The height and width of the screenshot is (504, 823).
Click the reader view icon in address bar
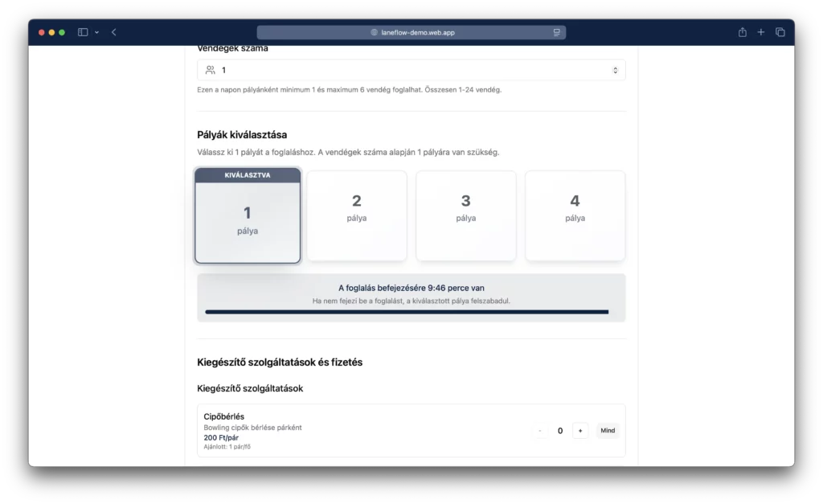pyautogui.click(x=556, y=33)
